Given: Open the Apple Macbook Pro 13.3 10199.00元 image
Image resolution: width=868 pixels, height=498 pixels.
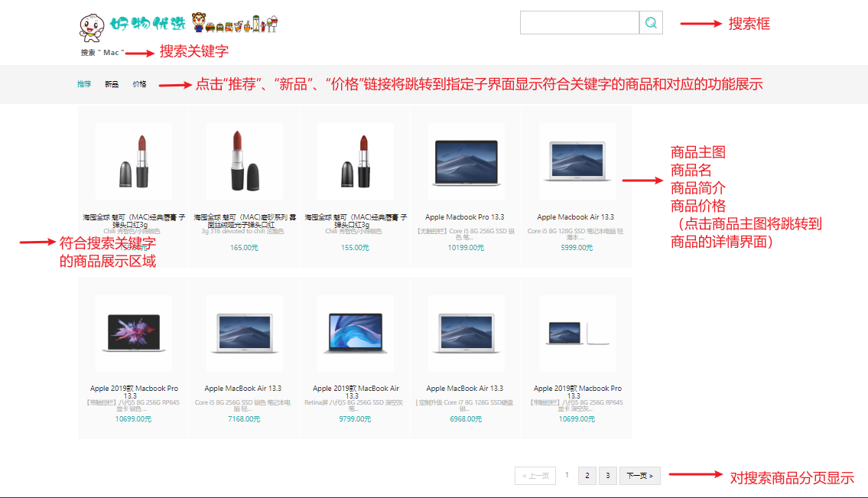Looking at the screenshot, I should coord(466,161).
